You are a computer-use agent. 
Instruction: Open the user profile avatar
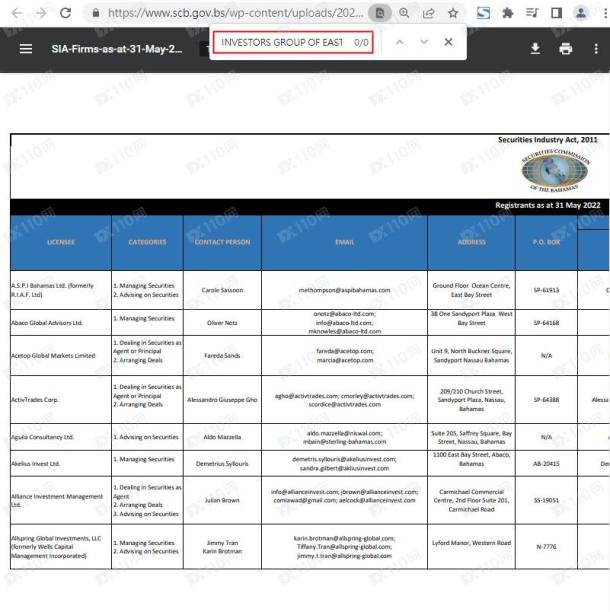(x=581, y=13)
